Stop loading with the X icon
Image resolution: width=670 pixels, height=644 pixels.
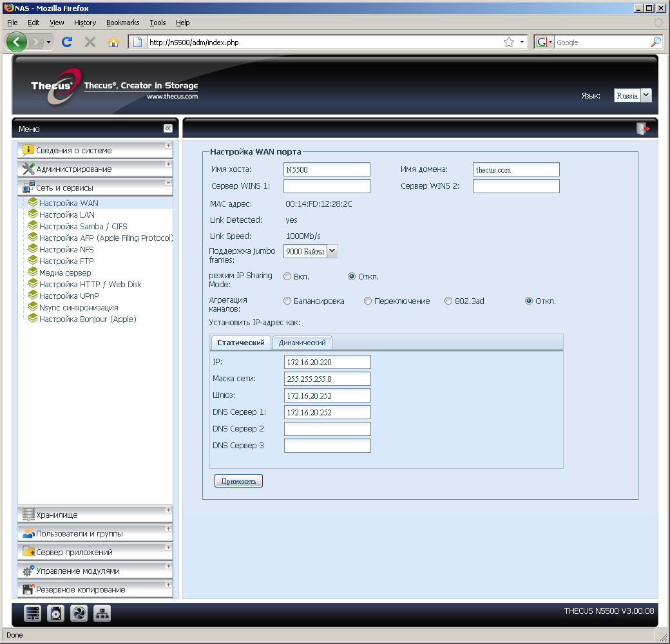[90, 42]
